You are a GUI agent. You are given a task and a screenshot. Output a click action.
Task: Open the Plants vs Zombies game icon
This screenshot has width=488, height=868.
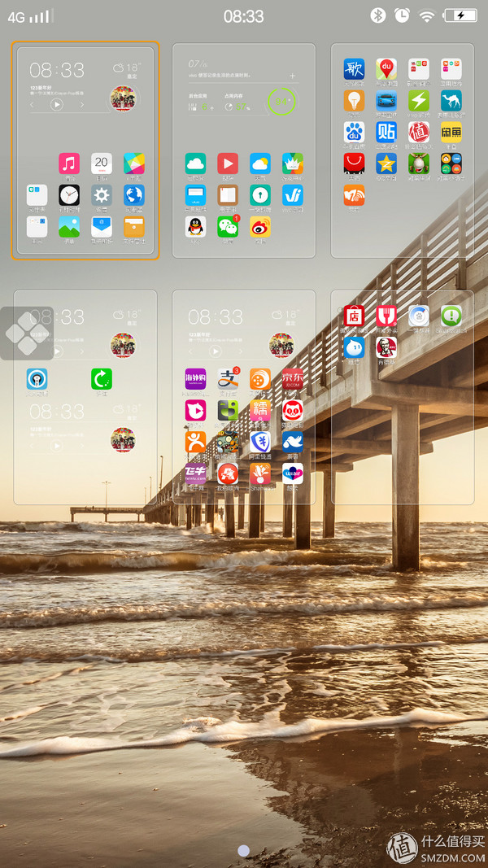[x=228, y=443]
